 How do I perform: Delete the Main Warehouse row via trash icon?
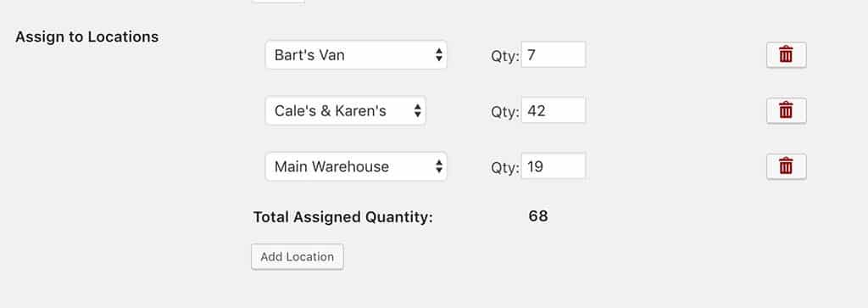[786, 166]
